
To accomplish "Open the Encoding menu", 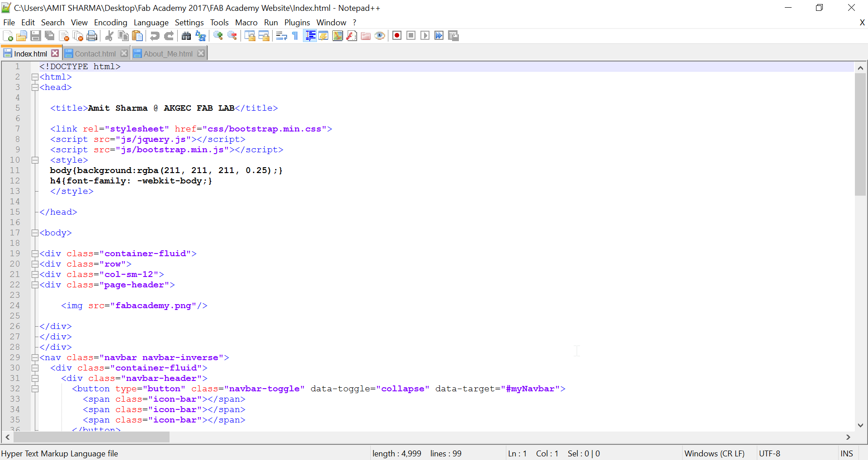I will pyautogui.click(x=110, y=23).
